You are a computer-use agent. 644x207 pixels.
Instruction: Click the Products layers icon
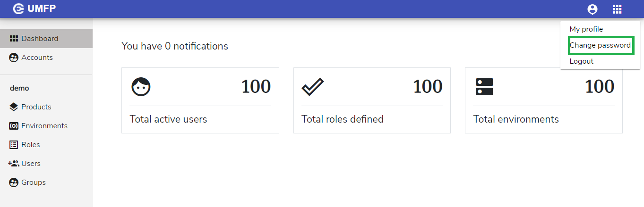coord(14,107)
